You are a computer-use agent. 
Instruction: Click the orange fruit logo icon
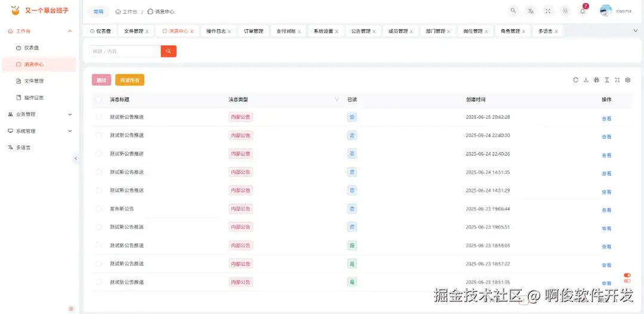(15, 11)
